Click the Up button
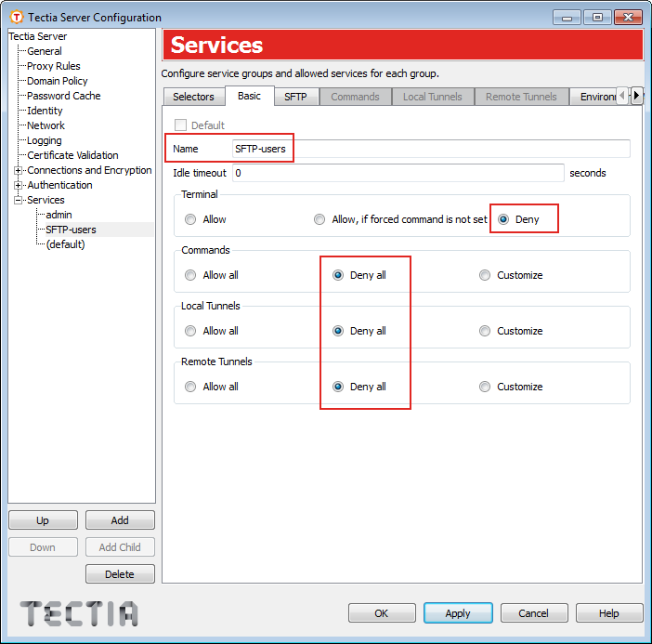This screenshot has height=644, width=652. (x=43, y=520)
